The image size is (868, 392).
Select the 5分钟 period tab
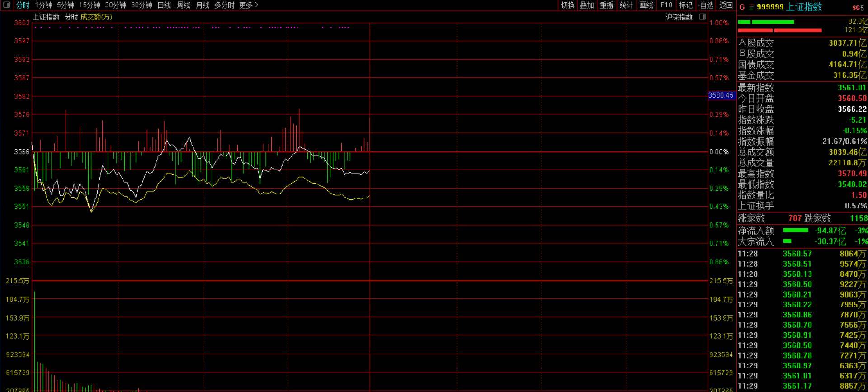pyautogui.click(x=66, y=5)
